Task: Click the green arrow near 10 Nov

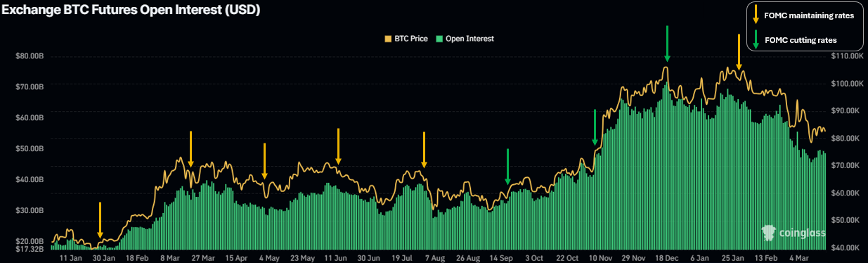Action: pos(595,127)
